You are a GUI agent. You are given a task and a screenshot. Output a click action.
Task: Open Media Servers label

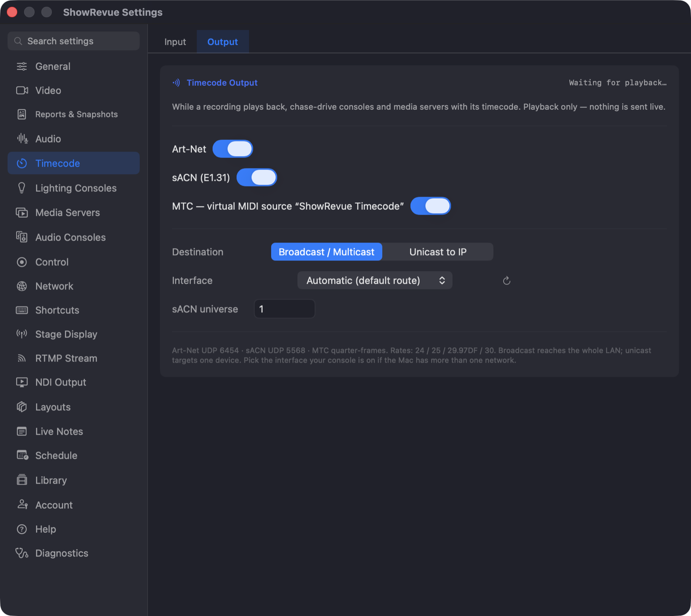(68, 212)
